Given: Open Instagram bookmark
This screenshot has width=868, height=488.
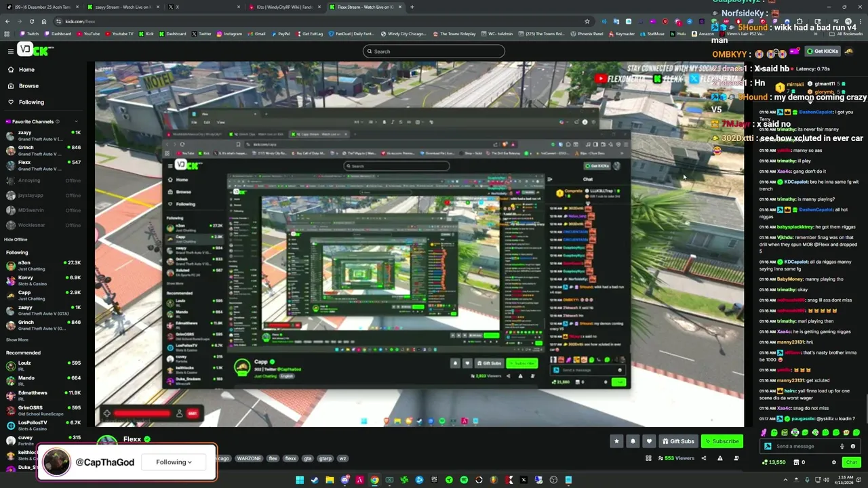Looking at the screenshot, I should 229,33.
